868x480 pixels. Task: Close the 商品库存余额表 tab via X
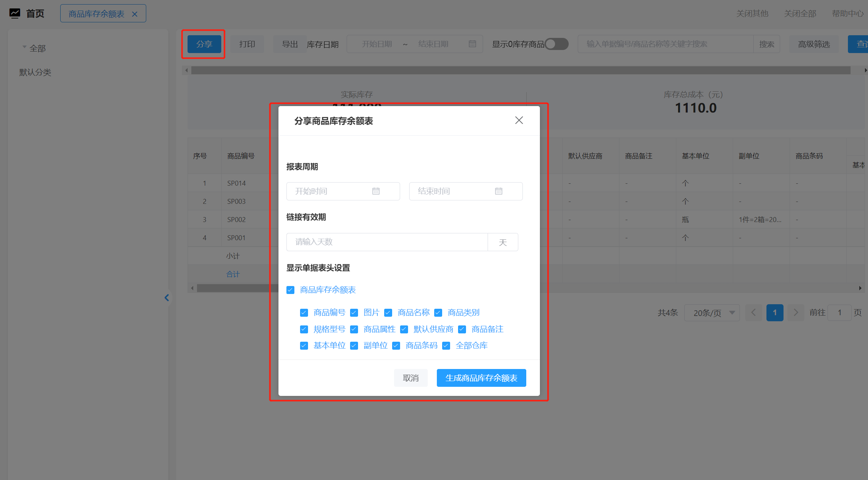135,14
